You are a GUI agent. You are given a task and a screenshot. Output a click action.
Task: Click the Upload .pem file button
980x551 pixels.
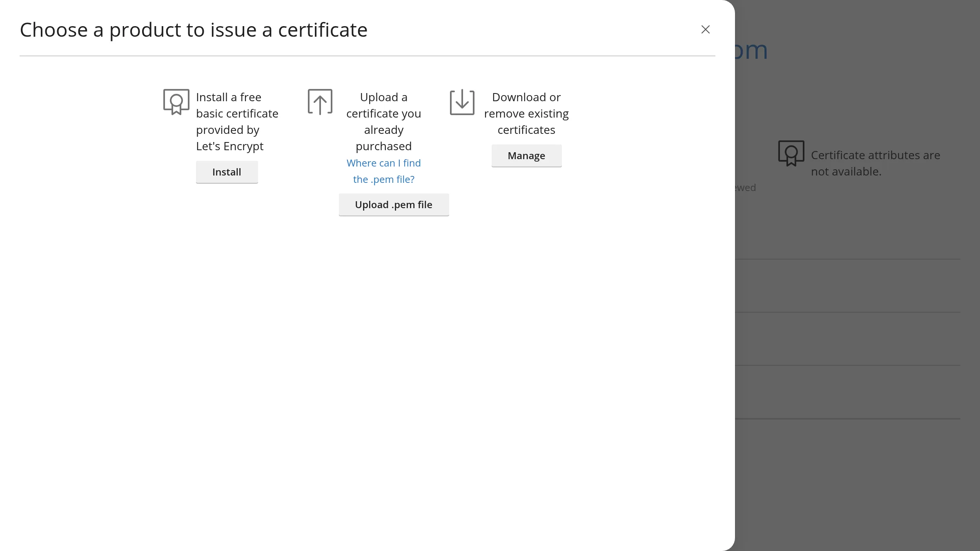[394, 204]
